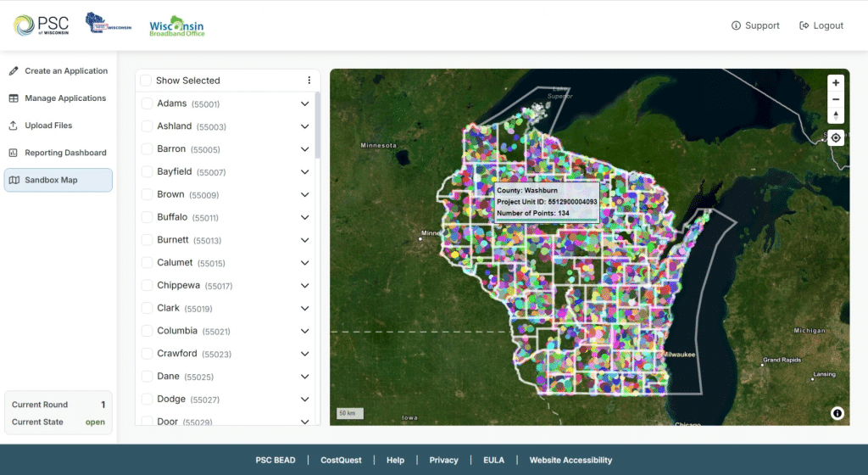Viewport: 868px width, 475px height.
Task: Click the chart icon for Reporting Dashboard
Action: pos(14,153)
